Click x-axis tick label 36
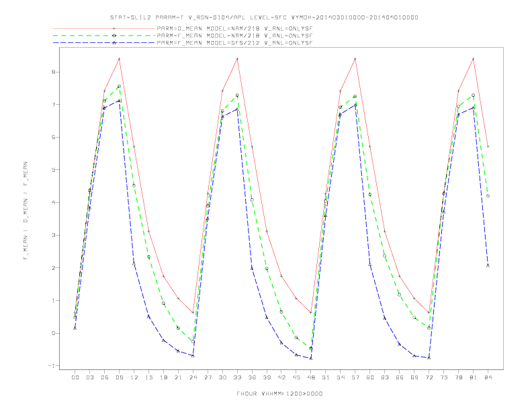532x411 pixels. tap(252, 377)
